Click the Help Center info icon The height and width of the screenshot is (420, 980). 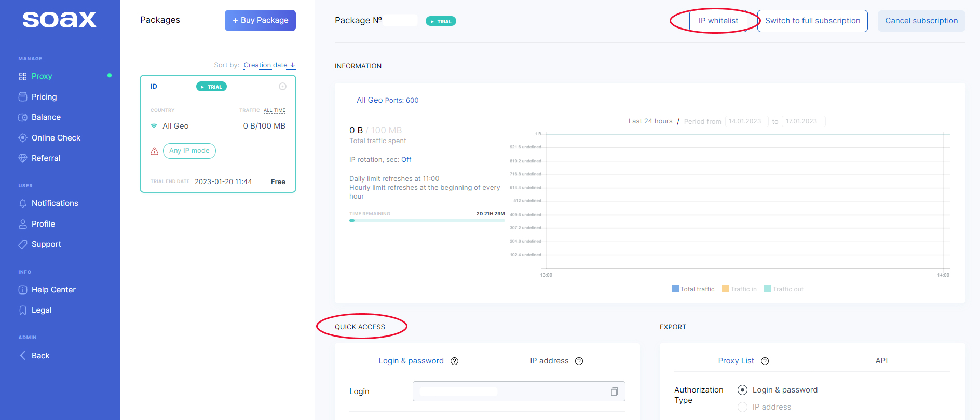tap(23, 290)
